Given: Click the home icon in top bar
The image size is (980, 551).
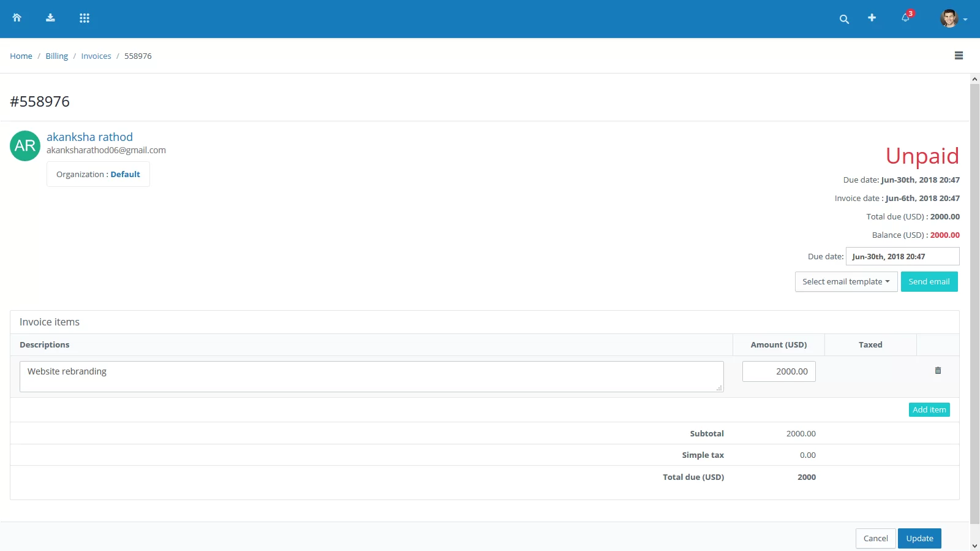Looking at the screenshot, I should click(x=17, y=18).
